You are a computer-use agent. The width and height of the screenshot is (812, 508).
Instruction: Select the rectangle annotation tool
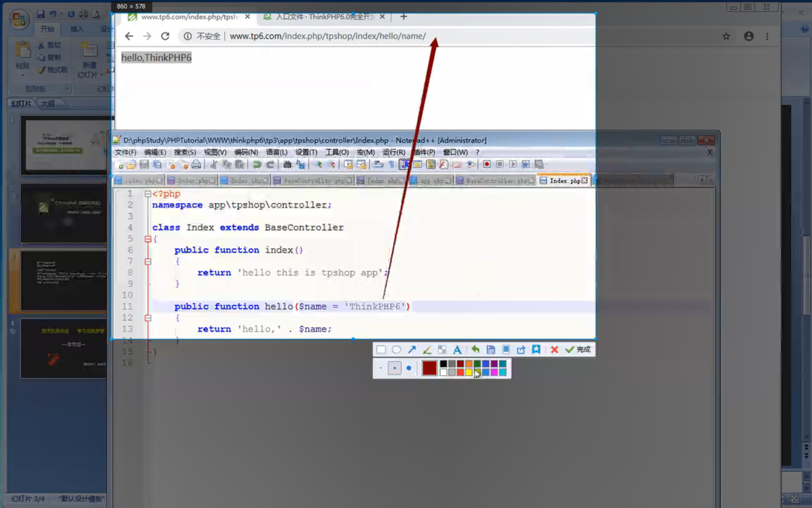click(381, 349)
